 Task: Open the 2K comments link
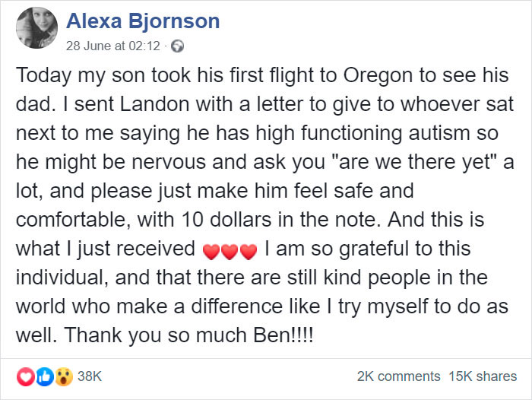[397, 376]
